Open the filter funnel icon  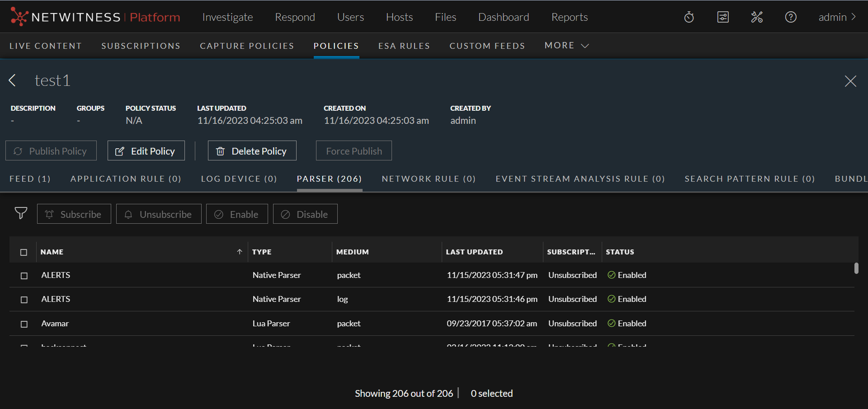click(21, 213)
